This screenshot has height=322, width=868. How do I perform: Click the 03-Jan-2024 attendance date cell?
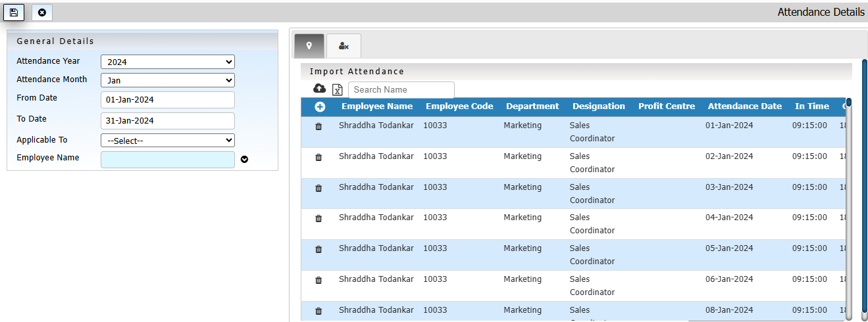click(729, 187)
